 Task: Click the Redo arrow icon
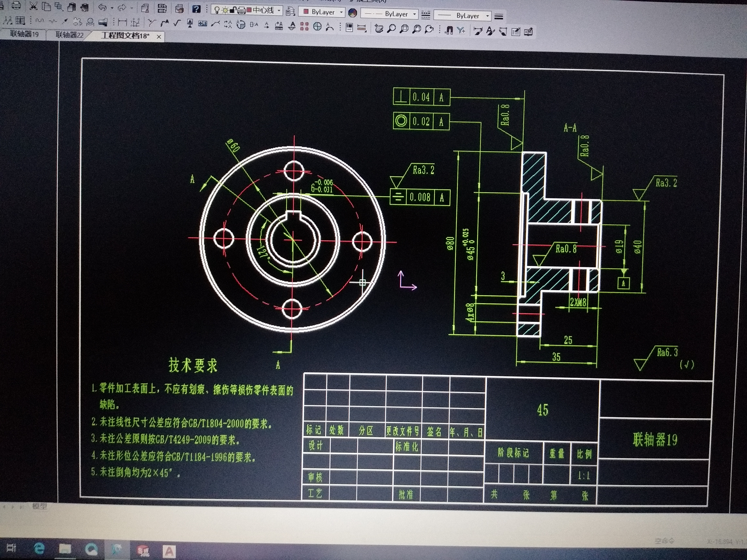coord(122,8)
